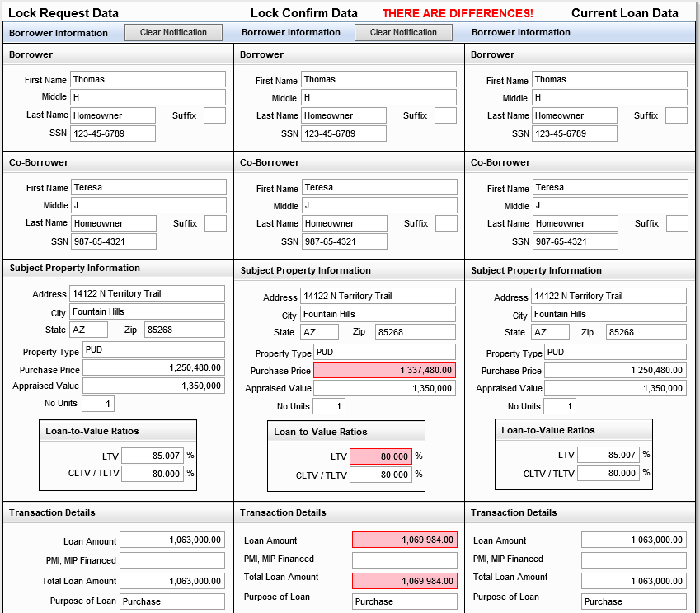This screenshot has width=700, height=613.
Task: Select empty PMI, MIP Financed in Lock Request Data
Action: [x=172, y=560]
